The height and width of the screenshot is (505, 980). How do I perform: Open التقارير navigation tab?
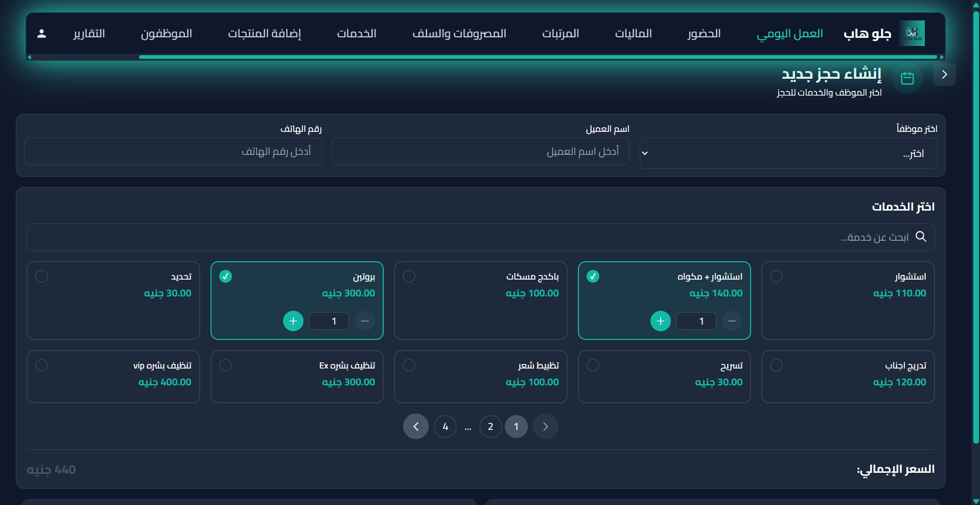(x=89, y=34)
